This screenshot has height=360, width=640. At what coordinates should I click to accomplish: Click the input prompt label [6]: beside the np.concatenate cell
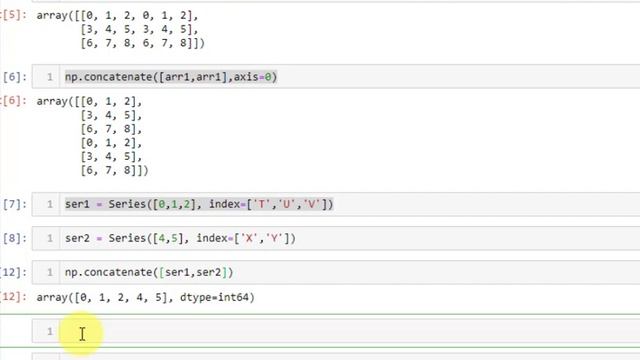click(x=14, y=77)
